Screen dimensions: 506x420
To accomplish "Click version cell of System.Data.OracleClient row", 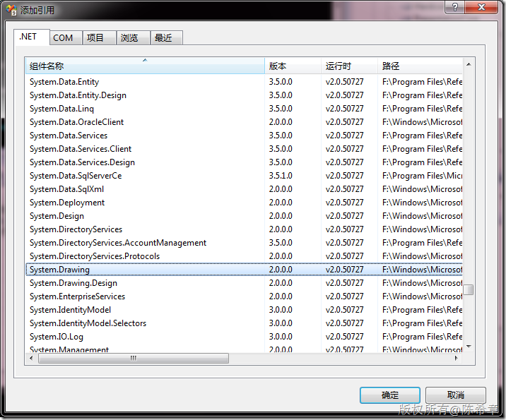I will click(x=281, y=122).
